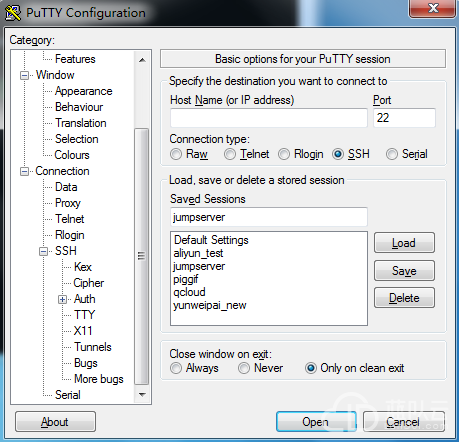Open the Features category

pyautogui.click(x=75, y=59)
